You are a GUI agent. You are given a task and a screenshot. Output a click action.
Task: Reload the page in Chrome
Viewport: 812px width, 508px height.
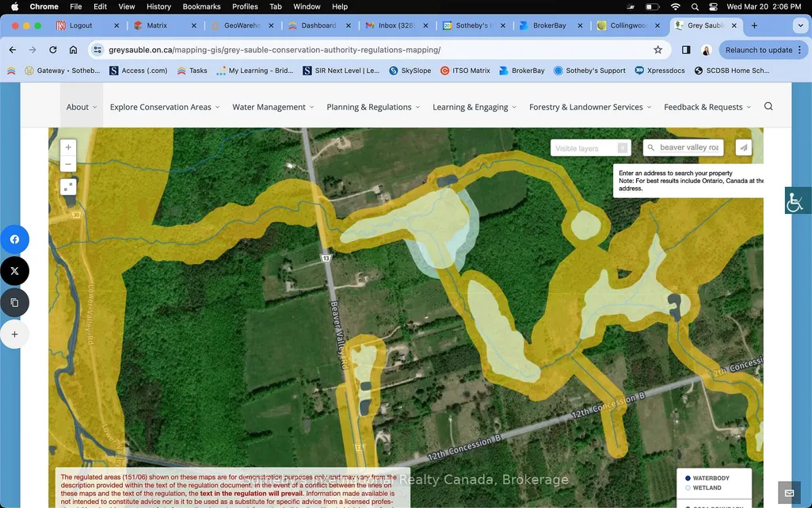pyautogui.click(x=53, y=50)
